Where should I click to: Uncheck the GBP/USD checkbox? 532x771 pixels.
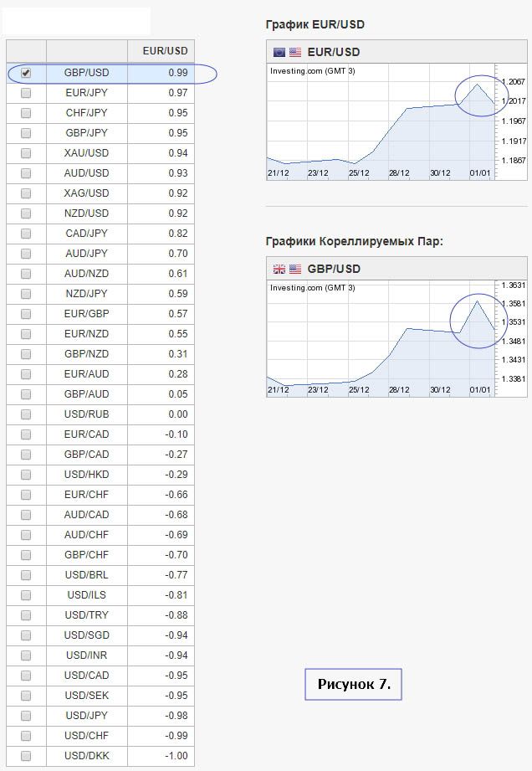(26, 73)
